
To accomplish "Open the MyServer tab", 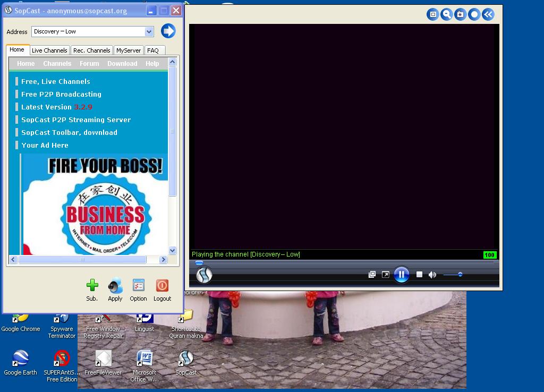I will (x=129, y=50).
